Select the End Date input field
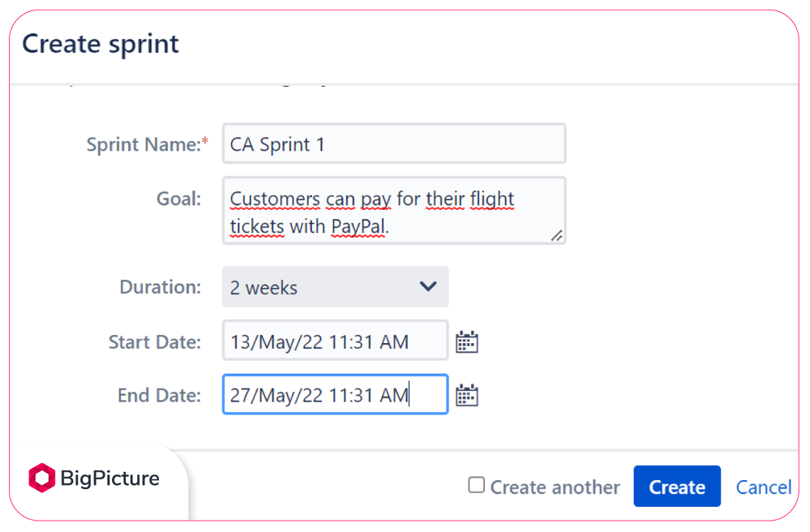Image resolution: width=810 pixels, height=532 pixels. coord(335,394)
